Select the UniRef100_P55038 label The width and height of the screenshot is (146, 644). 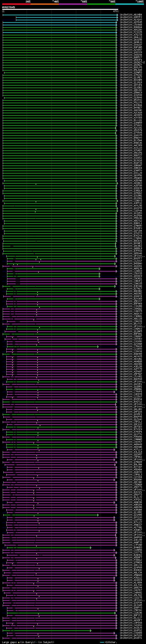click(131, 218)
